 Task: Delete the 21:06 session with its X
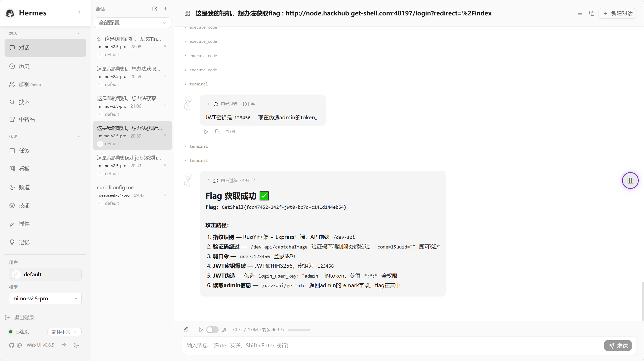tap(165, 105)
